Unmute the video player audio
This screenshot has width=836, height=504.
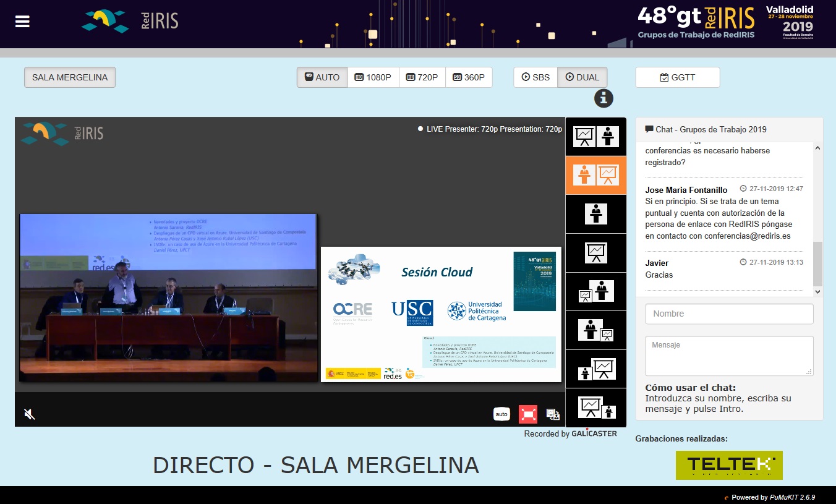29,414
